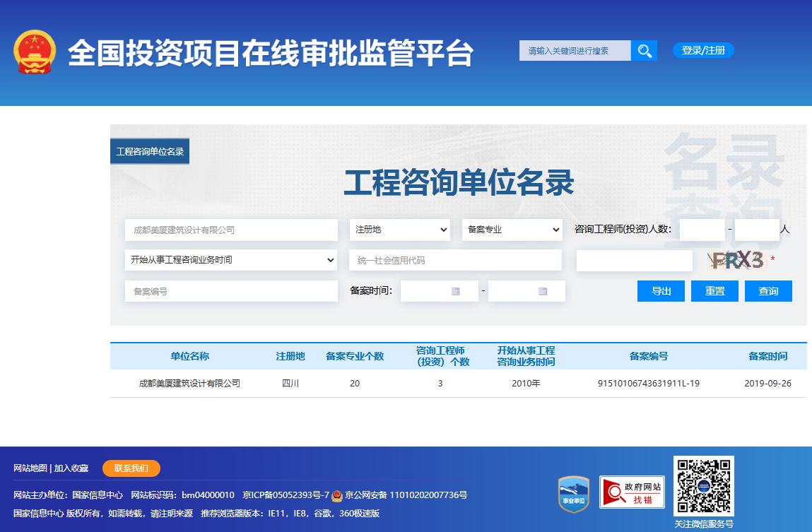Image resolution: width=812 pixels, height=532 pixels.
Task: Expand the 备案专业 dropdown
Action: click(512, 230)
